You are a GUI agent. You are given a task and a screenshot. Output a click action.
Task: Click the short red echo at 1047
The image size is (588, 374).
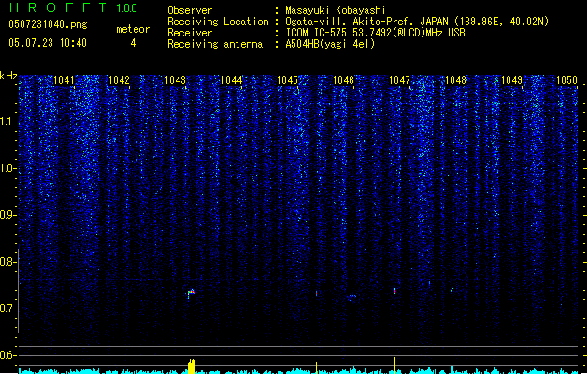(x=394, y=291)
